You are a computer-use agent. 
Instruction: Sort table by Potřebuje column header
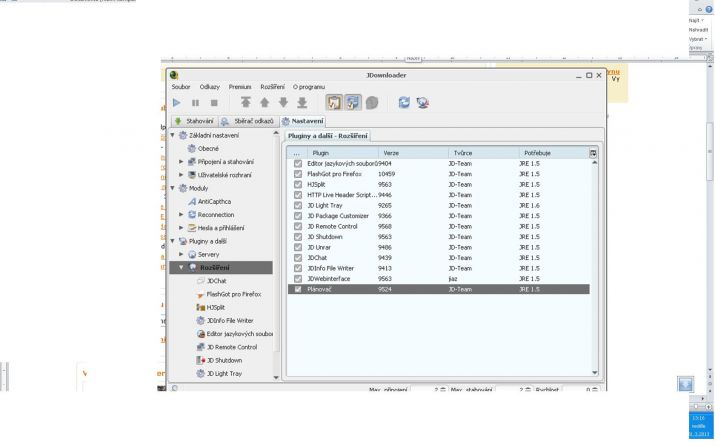[554, 153]
